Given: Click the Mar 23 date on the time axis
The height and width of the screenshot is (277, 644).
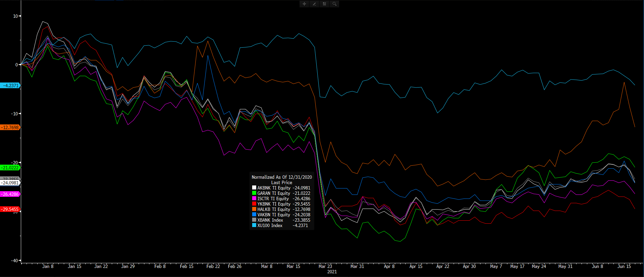Looking at the screenshot, I should (x=325, y=266).
